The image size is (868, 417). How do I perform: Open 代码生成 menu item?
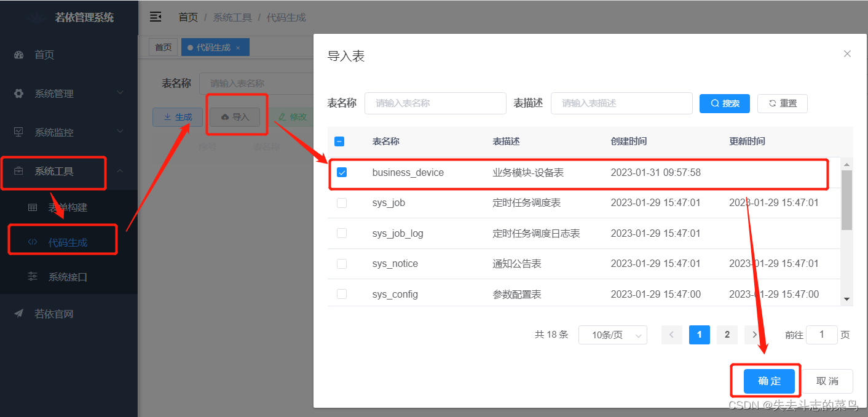(68, 242)
